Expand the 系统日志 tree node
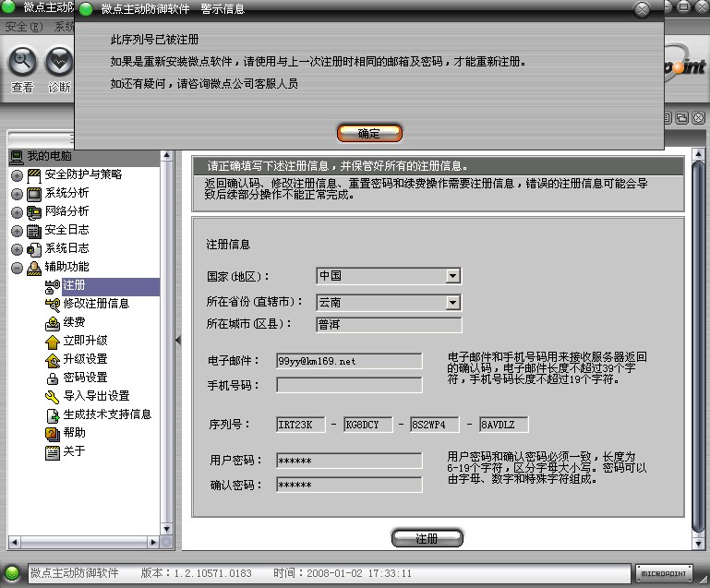The image size is (710, 588). tap(17, 250)
